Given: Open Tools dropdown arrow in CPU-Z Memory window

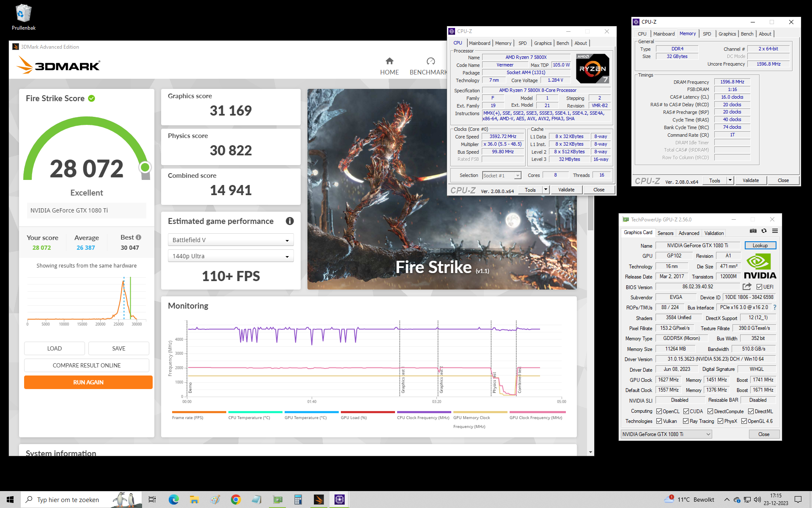Looking at the screenshot, I should point(730,180).
